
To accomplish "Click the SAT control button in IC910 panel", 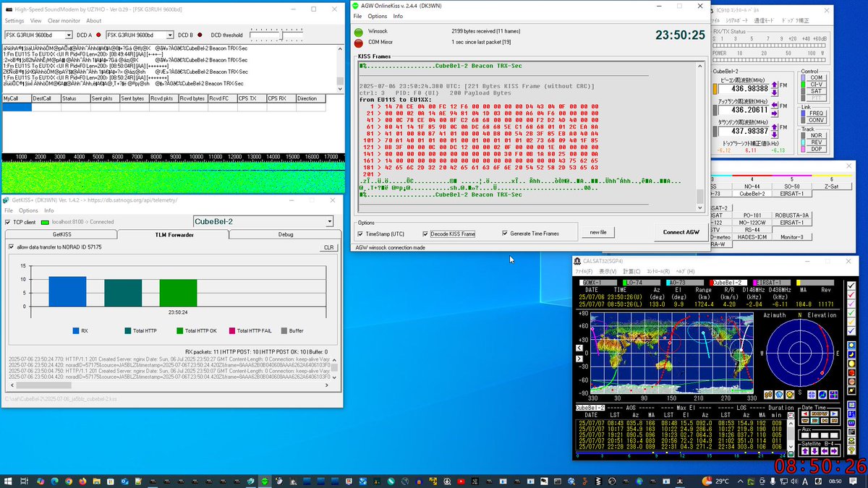I will tap(817, 91).
